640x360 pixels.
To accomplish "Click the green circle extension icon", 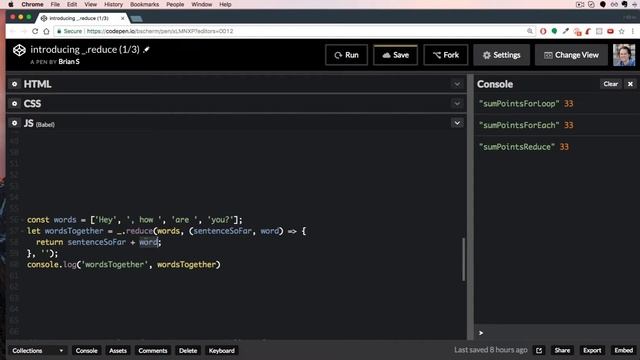I will [554, 31].
